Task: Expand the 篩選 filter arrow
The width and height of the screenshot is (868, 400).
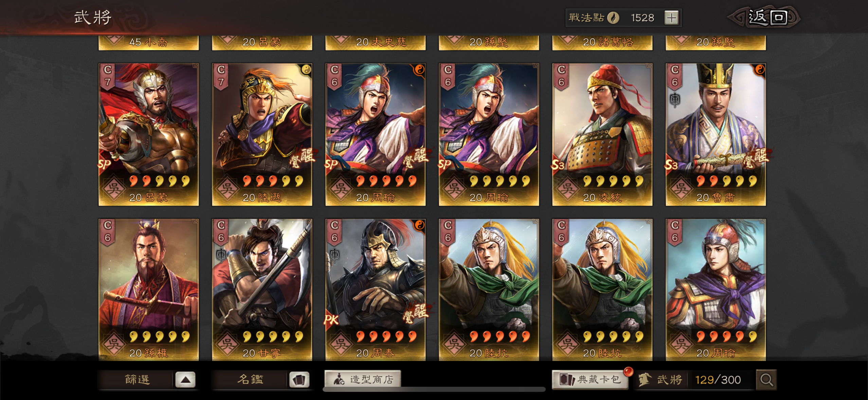Action: tap(185, 380)
